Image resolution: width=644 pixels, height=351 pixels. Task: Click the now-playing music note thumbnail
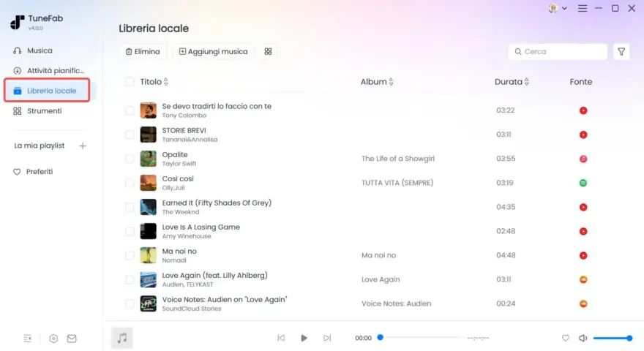pos(122,338)
